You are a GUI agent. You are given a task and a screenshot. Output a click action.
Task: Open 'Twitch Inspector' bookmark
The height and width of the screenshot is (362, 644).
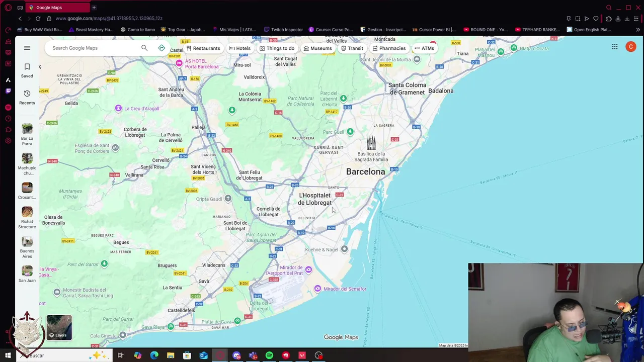click(x=283, y=30)
